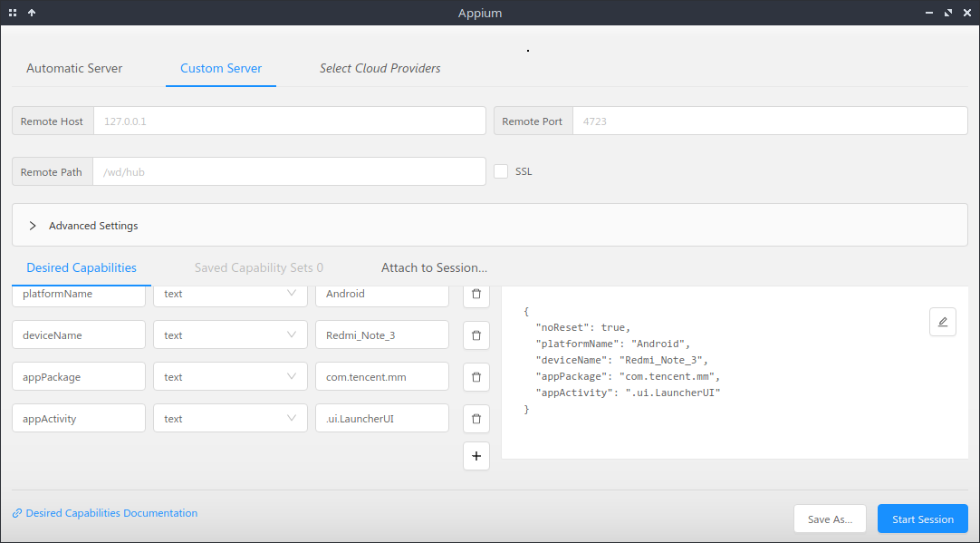Add a new capability with plus button
This screenshot has width=980, height=543.
(x=476, y=456)
